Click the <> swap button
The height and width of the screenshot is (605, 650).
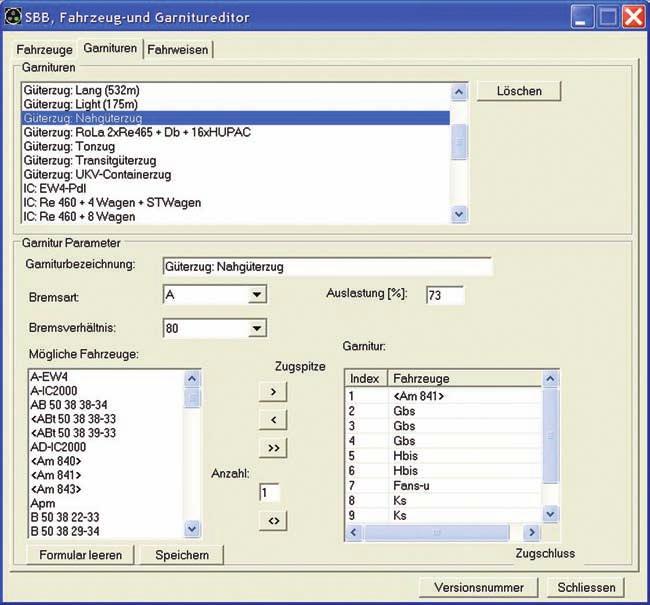click(x=273, y=521)
